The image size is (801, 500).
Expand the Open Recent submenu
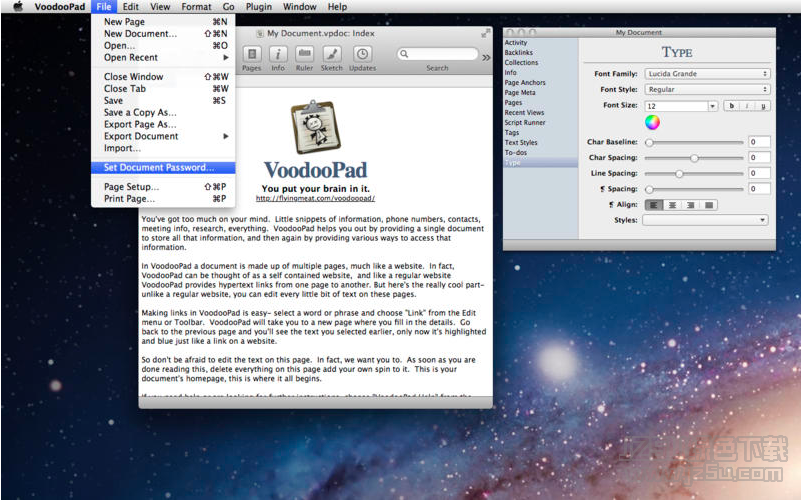(x=163, y=58)
